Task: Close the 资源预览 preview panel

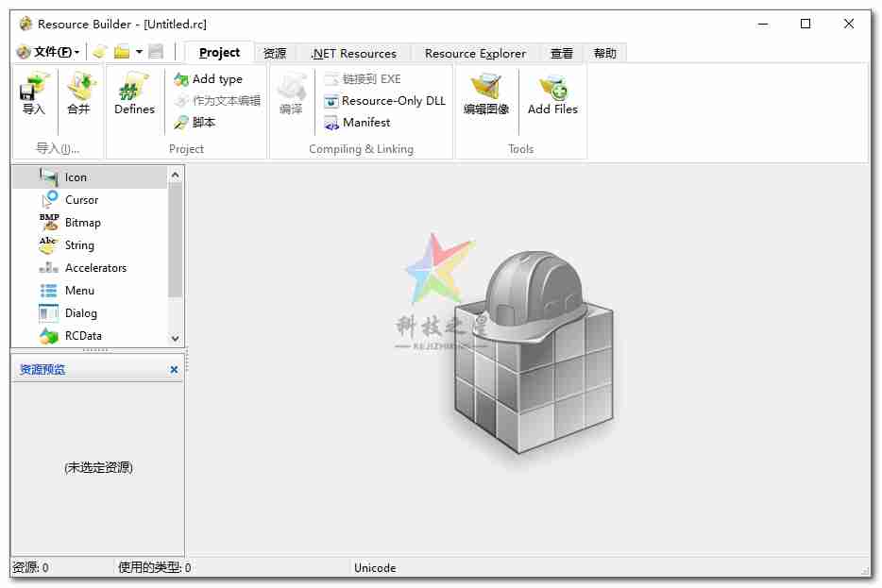Action: tap(173, 370)
